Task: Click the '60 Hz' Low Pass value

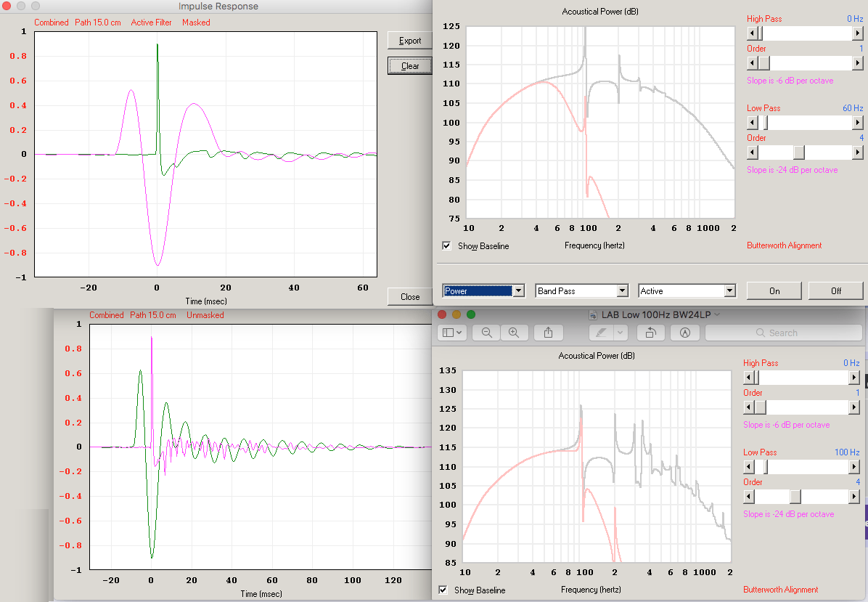Action: [x=853, y=108]
